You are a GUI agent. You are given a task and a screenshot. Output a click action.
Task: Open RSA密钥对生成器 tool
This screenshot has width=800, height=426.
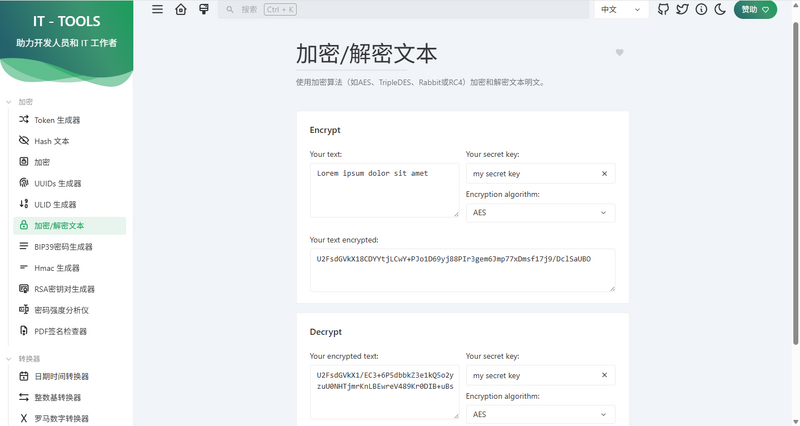coord(70,289)
